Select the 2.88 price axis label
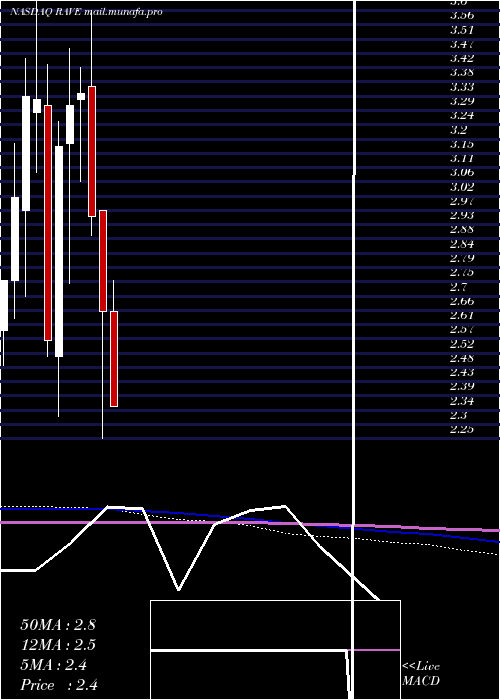 462,229
